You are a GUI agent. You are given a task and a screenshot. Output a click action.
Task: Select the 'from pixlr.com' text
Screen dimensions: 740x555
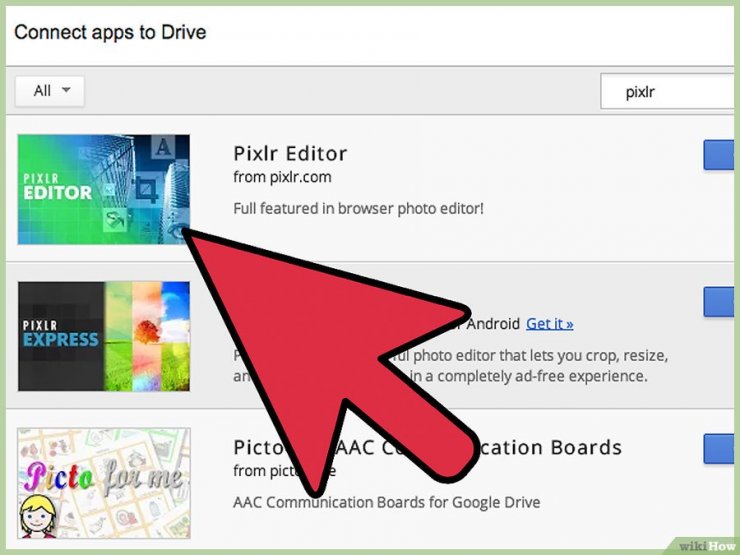[282, 177]
